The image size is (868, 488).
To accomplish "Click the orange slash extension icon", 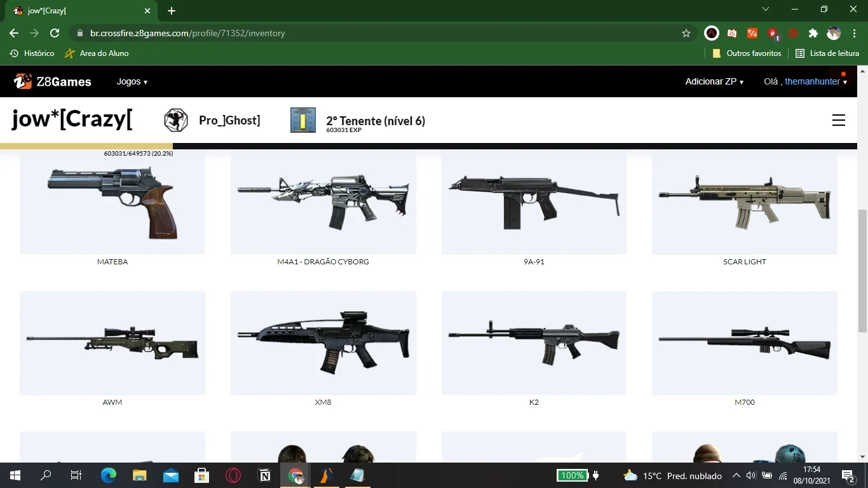I will click(752, 33).
